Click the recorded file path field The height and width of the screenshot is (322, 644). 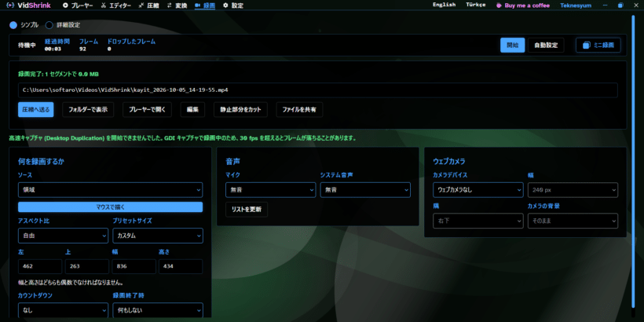tap(318, 90)
